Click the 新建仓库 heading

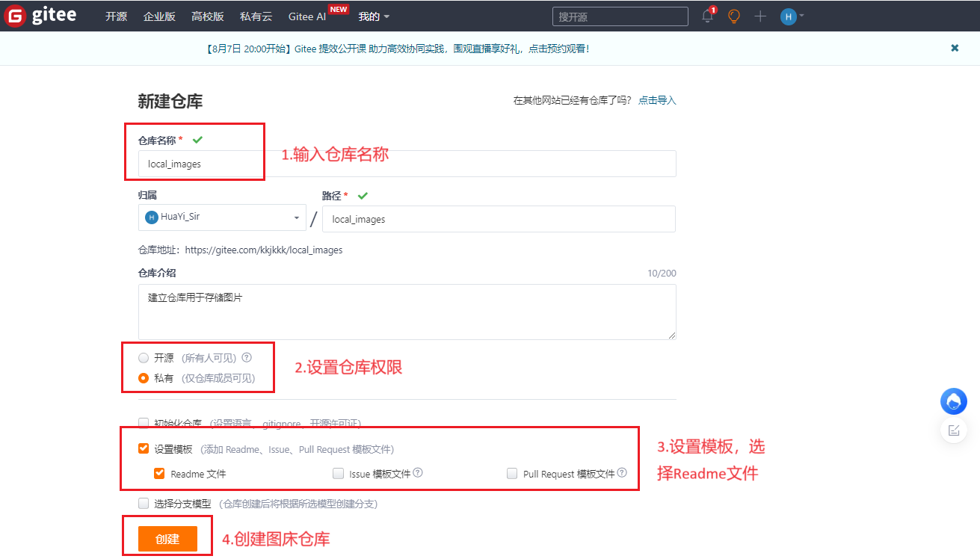170,102
